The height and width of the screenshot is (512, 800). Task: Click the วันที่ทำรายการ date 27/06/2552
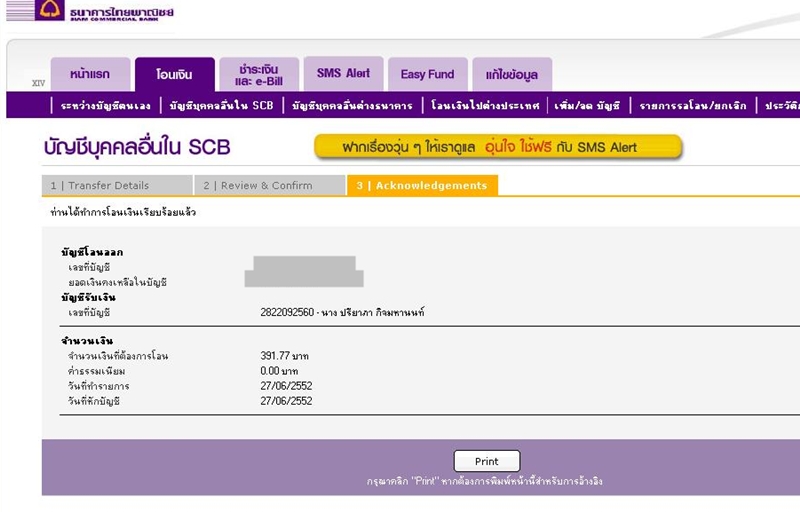(286, 386)
